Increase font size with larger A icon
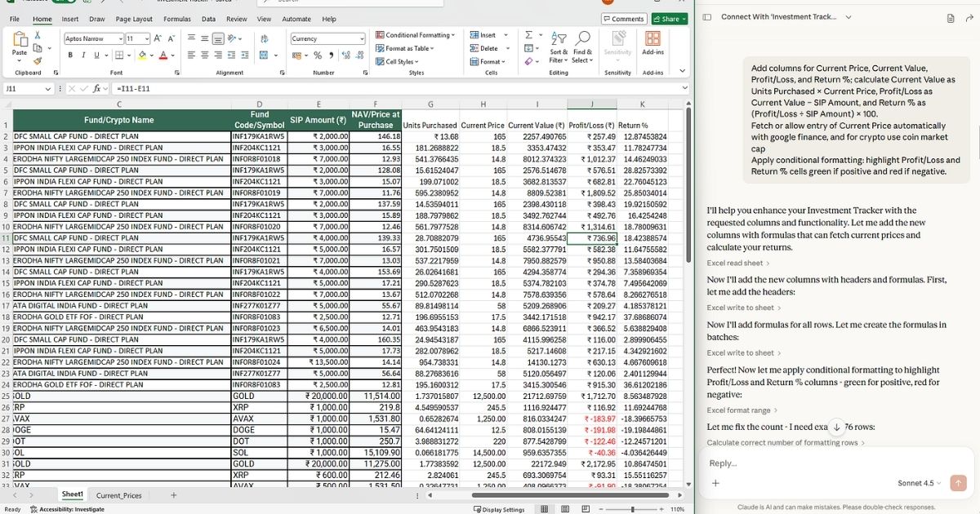The image size is (980, 514). tap(158, 38)
